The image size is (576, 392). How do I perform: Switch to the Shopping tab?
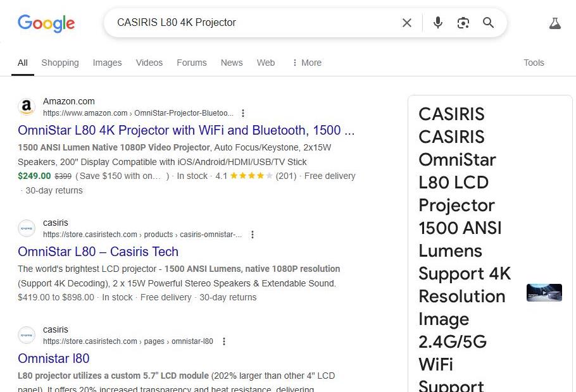60,63
